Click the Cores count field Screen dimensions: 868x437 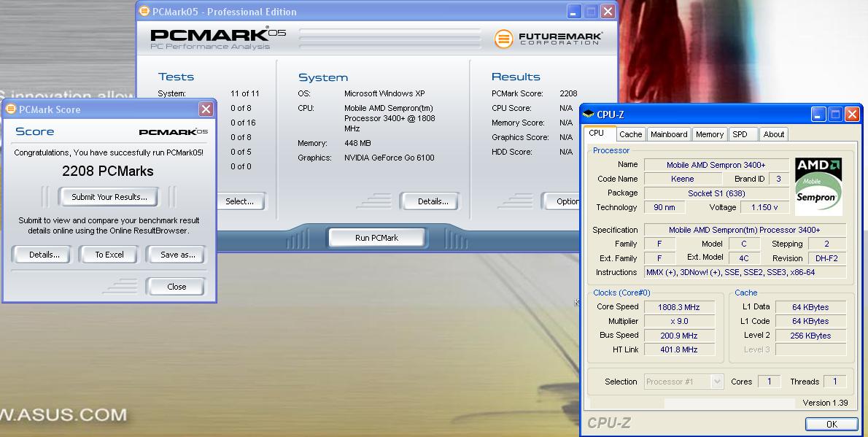769,382
